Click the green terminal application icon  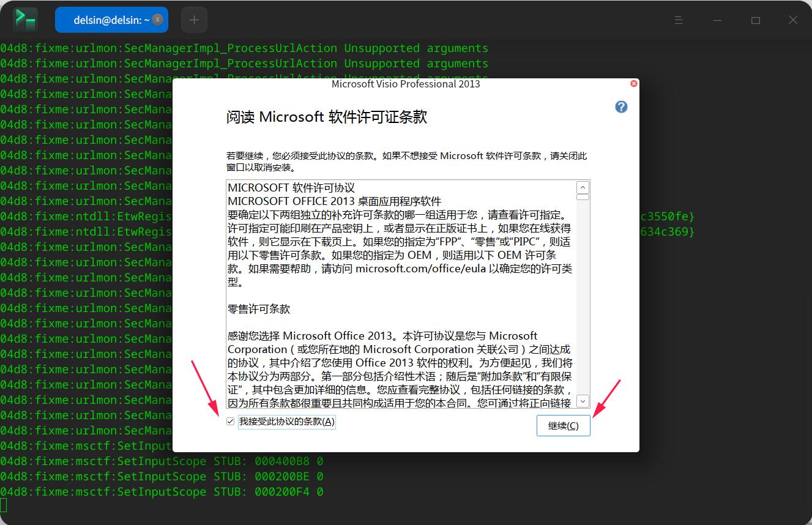(x=24, y=19)
